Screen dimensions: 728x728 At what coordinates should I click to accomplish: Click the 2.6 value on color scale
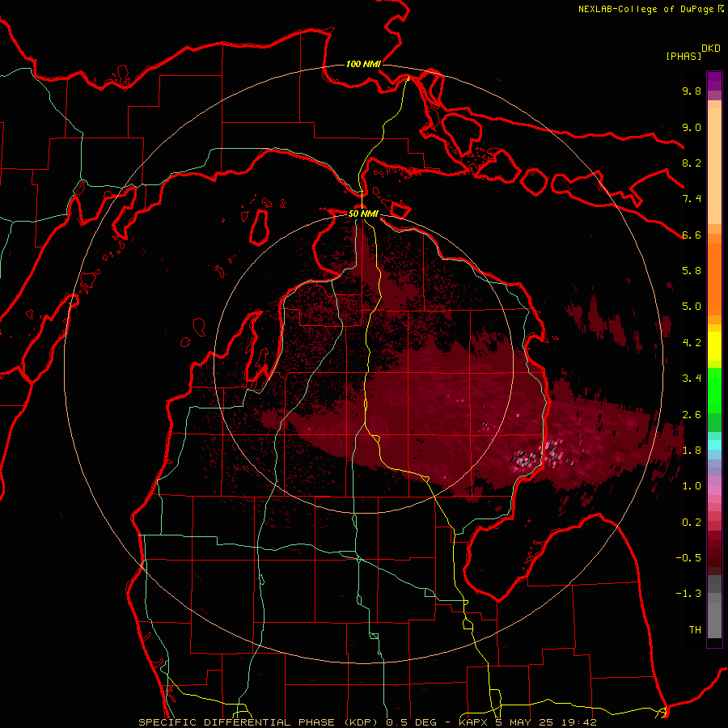(692, 415)
